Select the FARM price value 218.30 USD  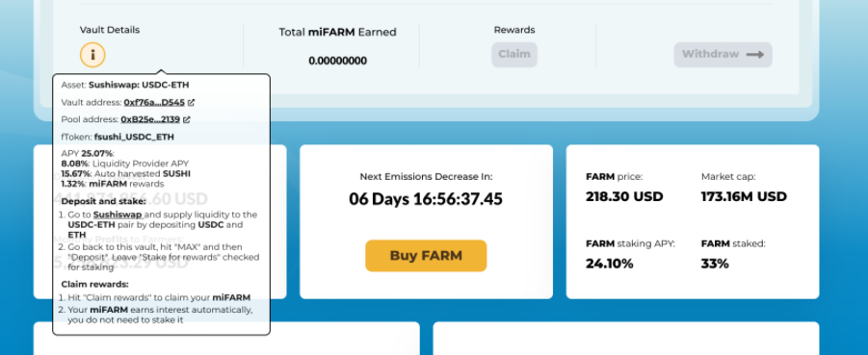(624, 197)
